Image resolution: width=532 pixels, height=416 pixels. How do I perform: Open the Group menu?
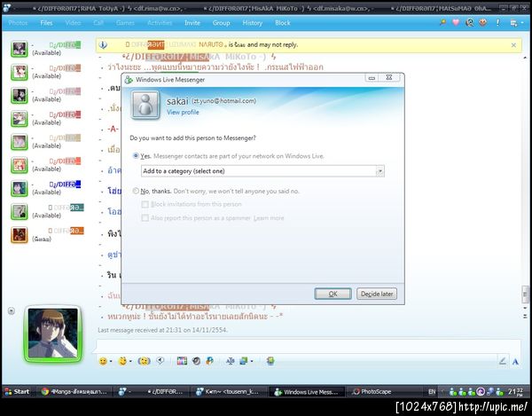tap(221, 23)
